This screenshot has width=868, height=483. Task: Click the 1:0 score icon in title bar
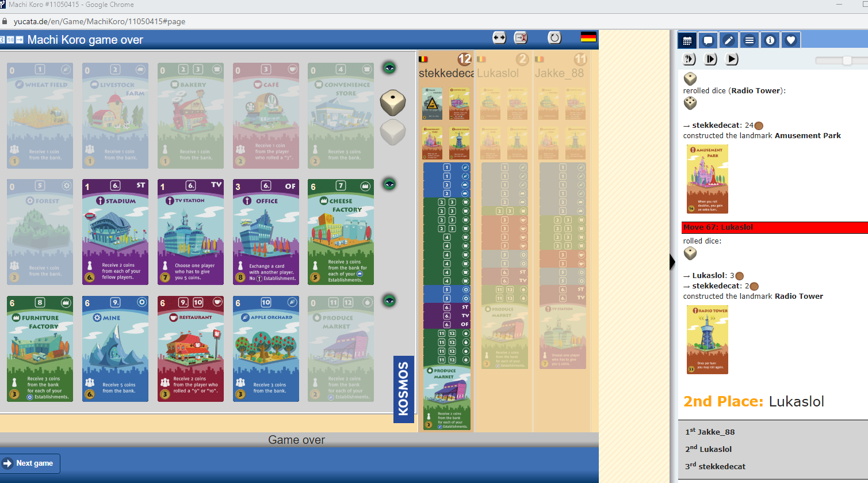click(10, 40)
